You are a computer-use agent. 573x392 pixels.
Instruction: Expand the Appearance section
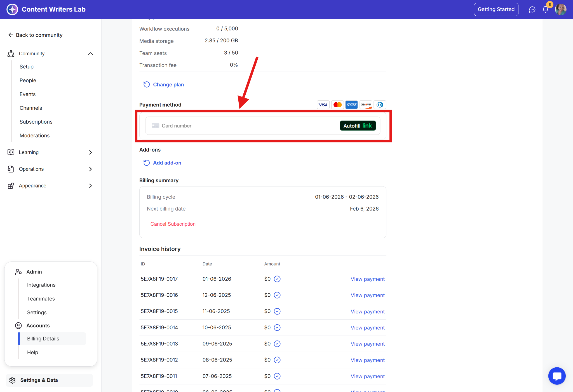[90, 186]
